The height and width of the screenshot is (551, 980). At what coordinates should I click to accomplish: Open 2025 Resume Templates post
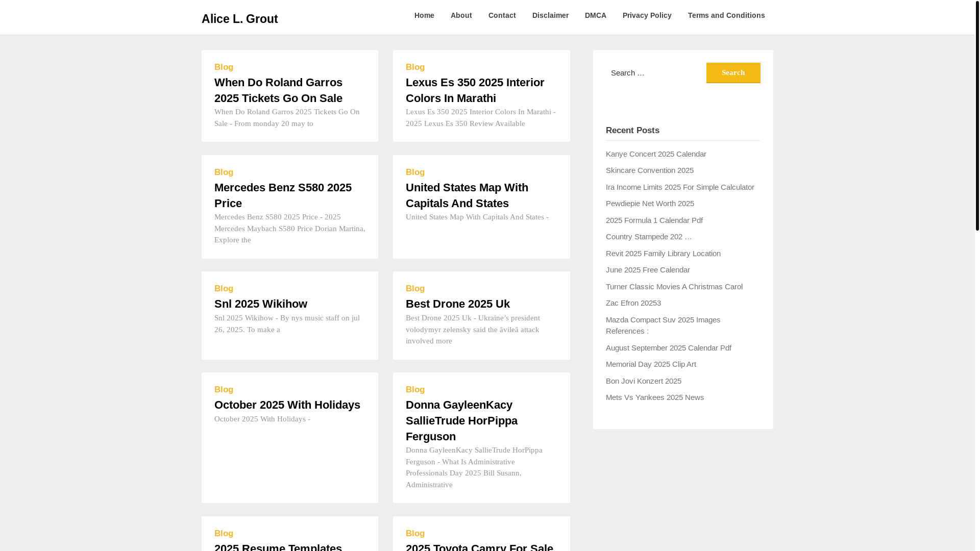coord(278,546)
